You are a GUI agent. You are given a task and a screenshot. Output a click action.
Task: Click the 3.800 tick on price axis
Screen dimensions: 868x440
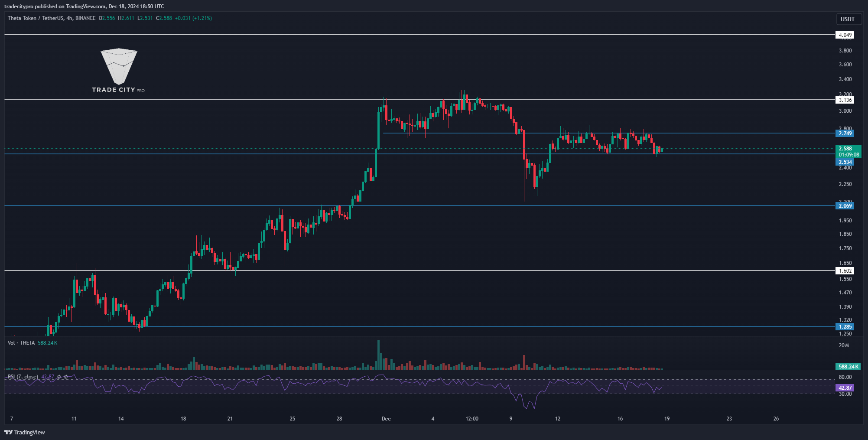point(845,51)
